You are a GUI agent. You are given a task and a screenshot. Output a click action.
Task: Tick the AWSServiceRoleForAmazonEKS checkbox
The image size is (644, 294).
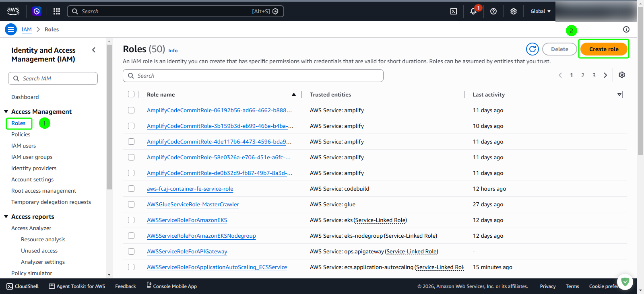pyautogui.click(x=131, y=220)
